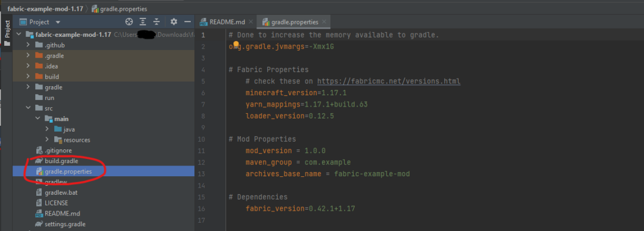Screen dimensions: 644x231
Task: Click the Expand All icon in Project panel
Action: 143,22
